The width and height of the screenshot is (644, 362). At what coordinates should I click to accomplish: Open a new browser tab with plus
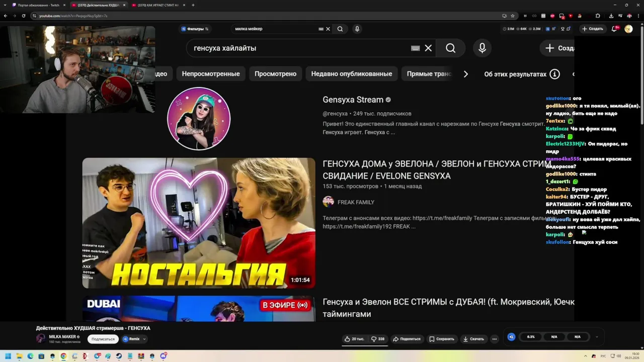(193, 5)
